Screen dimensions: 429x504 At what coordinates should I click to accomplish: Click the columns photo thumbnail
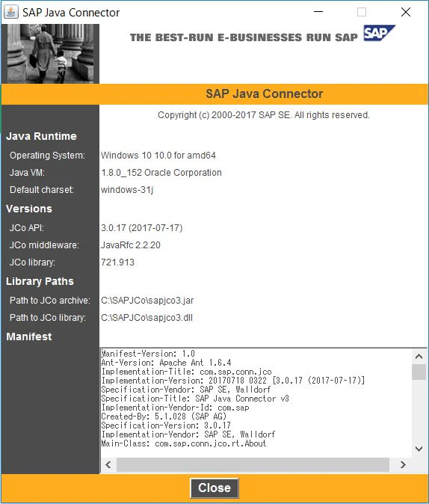point(51,54)
